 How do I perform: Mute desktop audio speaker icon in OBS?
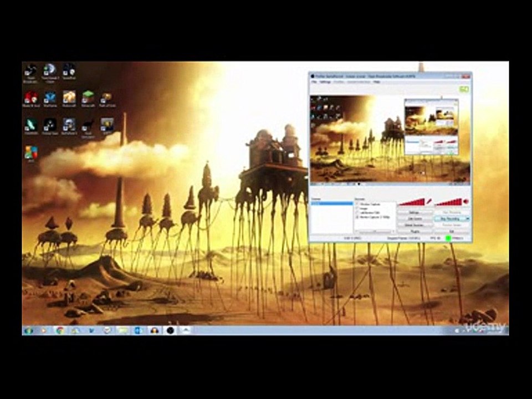466,202
